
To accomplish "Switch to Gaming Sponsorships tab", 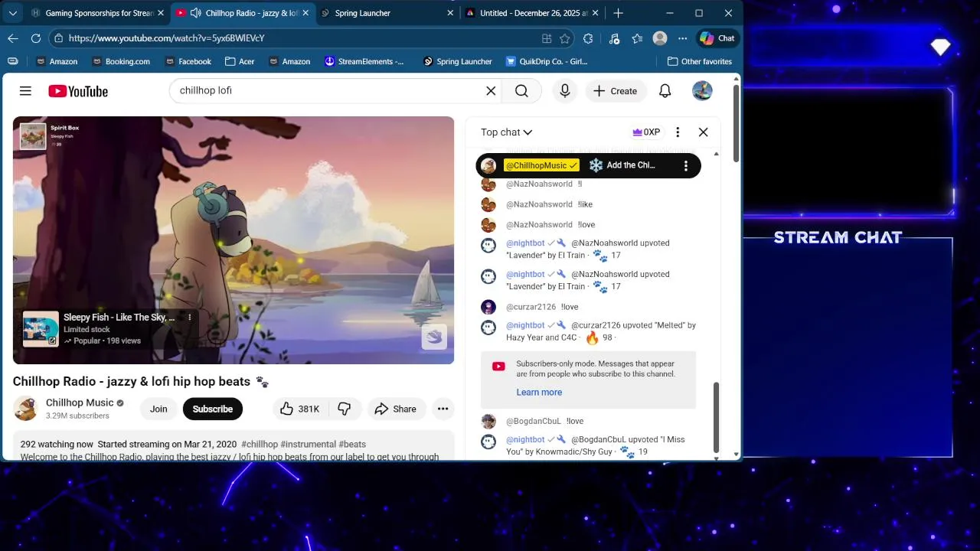I will [x=91, y=13].
